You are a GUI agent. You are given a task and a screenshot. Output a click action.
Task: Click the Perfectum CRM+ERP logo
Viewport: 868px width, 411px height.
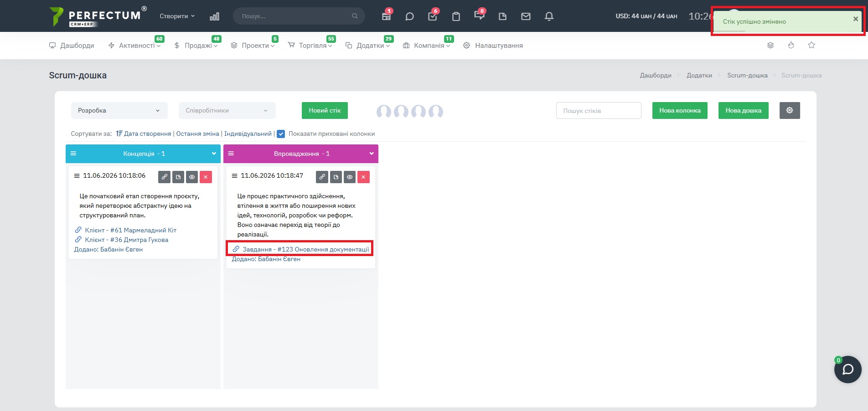pos(98,16)
